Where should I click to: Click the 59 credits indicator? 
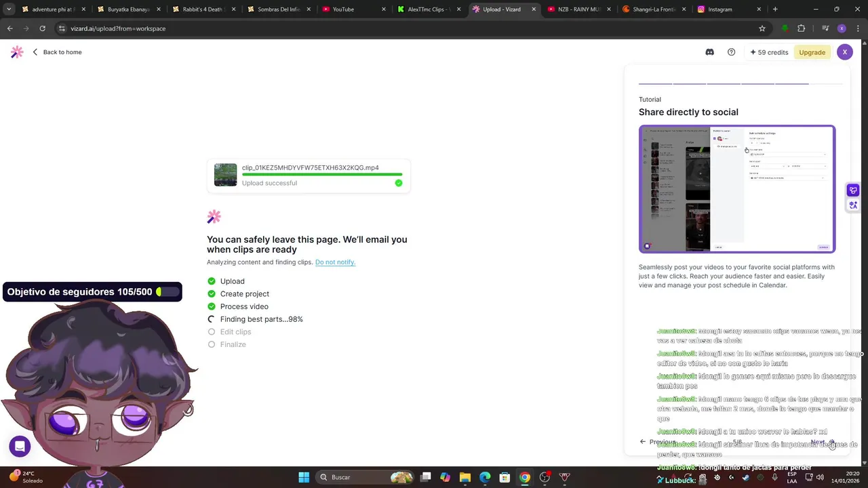click(x=769, y=52)
